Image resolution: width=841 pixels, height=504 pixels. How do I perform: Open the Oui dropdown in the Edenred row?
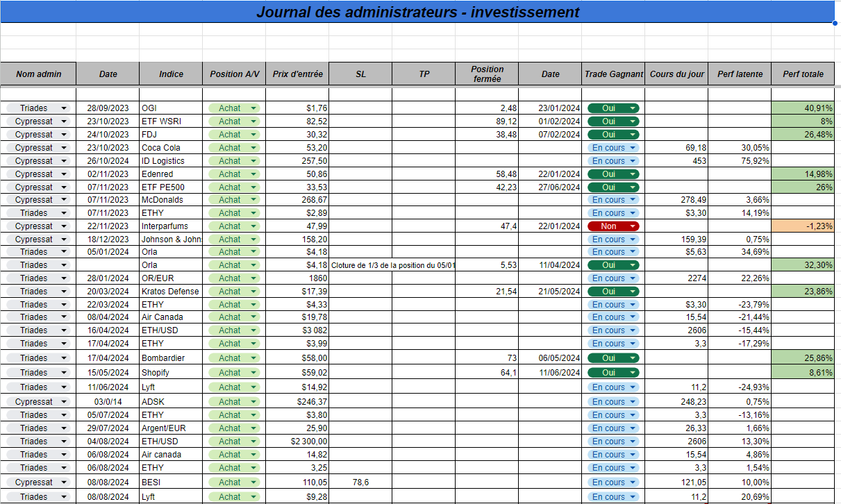click(x=613, y=174)
